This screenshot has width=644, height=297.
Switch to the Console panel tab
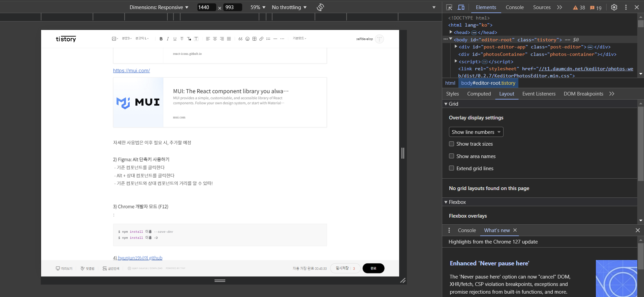pos(515,7)
